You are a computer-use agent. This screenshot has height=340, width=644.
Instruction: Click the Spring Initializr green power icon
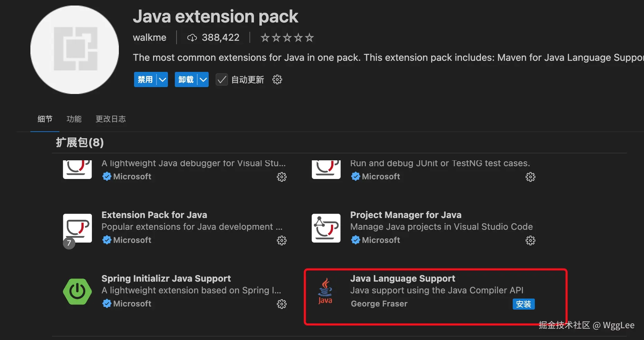[x=77, y=292]
